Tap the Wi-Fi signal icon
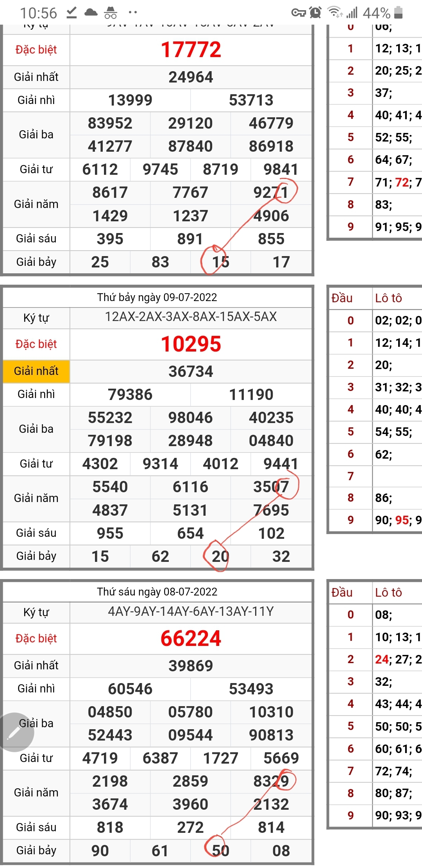 pos(335,13)
